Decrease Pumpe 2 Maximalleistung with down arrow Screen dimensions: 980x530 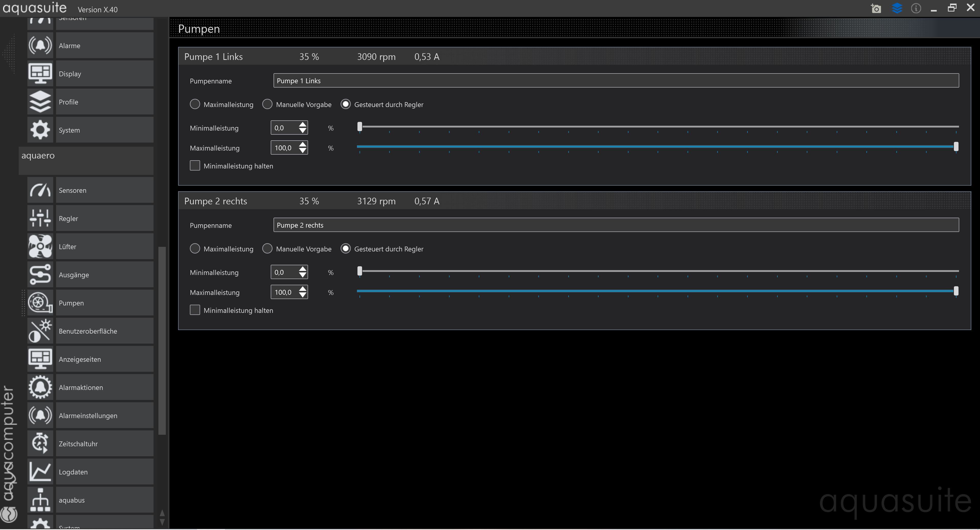[302, 295]
